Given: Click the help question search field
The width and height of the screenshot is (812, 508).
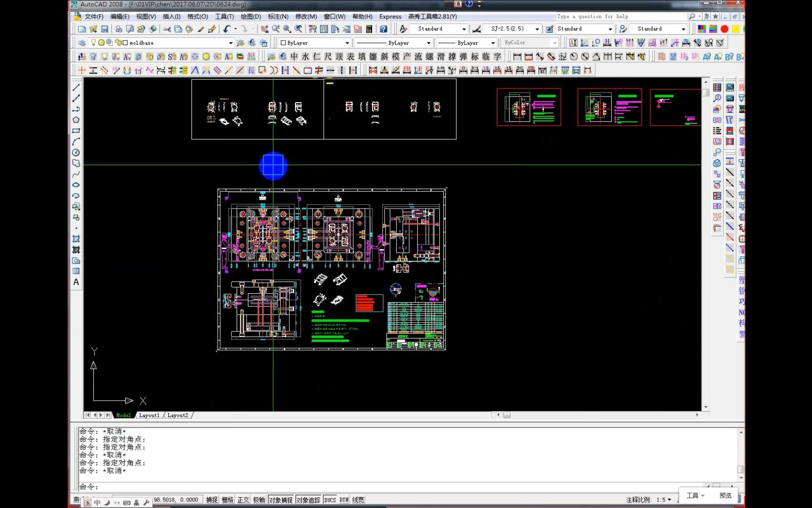Looking at the screenshot, I should pyautogui.click(x=621, y=16).
